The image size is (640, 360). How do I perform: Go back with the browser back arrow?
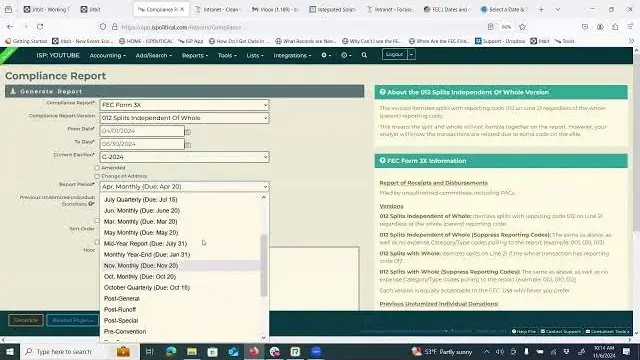[x=10, y=27]
